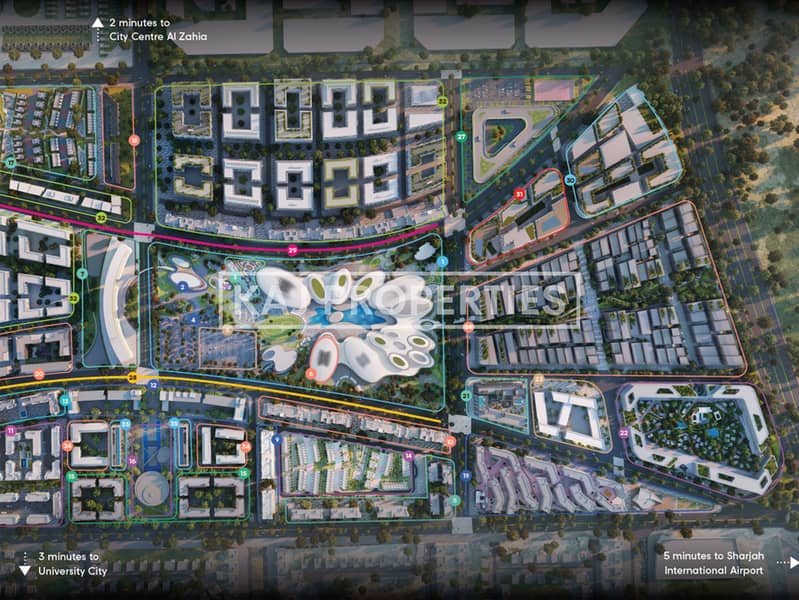Click salmon marker 20
The width and height of the screenshot is (799, 600).
point(39,374)
